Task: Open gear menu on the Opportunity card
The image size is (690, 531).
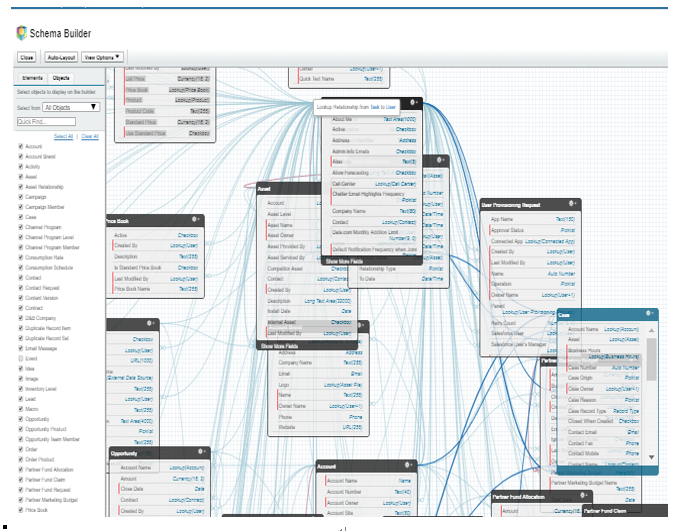Action: point(202,452)
